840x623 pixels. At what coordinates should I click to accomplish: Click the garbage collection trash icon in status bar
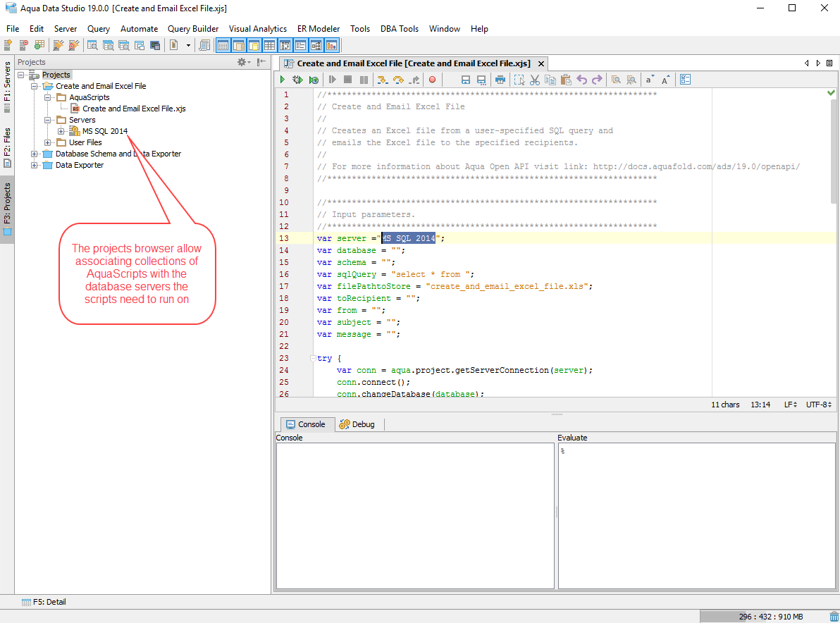click(x=833, y=617)
